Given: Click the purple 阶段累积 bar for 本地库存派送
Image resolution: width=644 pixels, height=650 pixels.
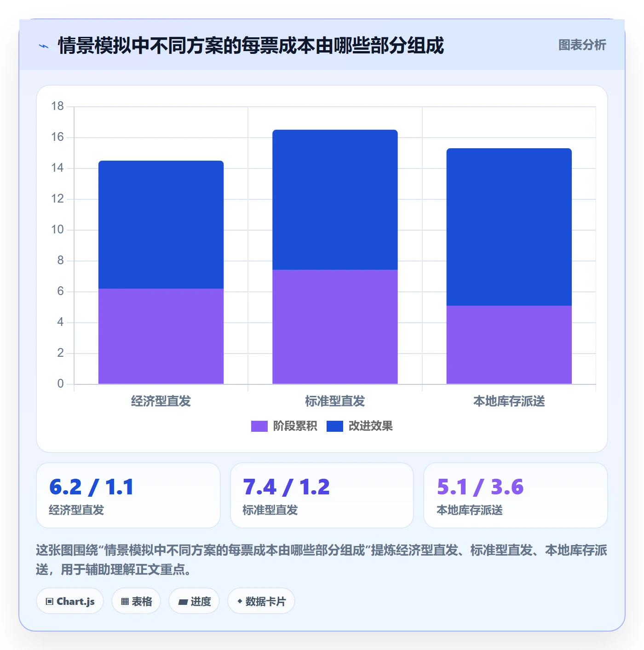Looking at the screenshot, I should coord(509,345).
